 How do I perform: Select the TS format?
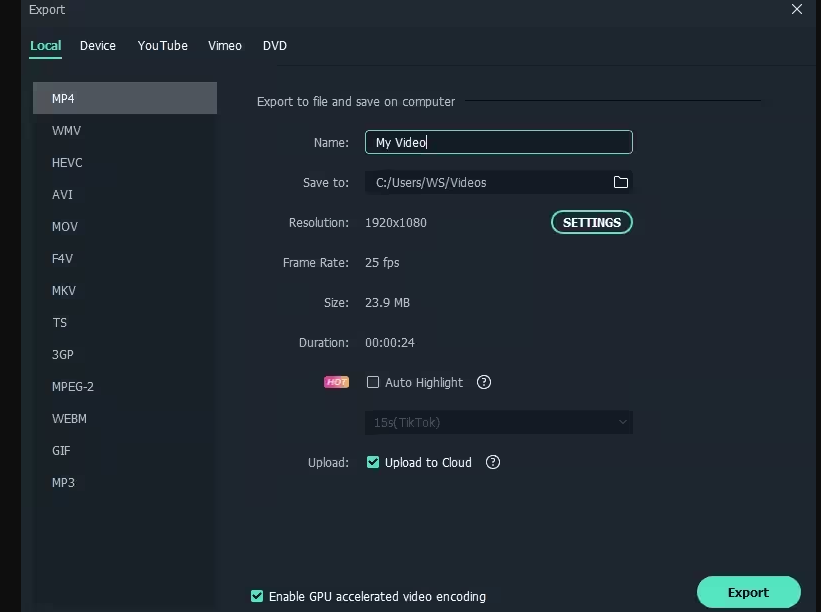click(125, 322)
